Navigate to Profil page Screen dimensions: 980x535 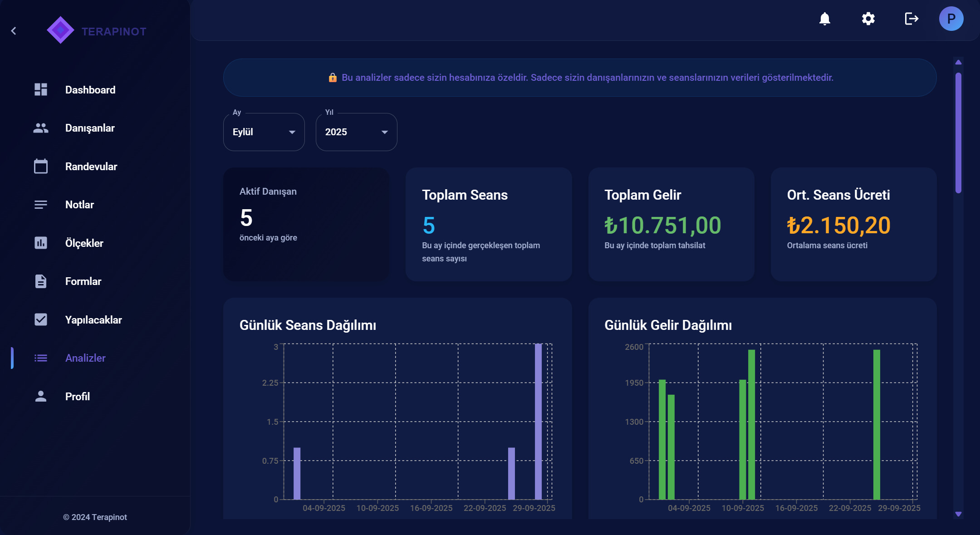point(78,397)
